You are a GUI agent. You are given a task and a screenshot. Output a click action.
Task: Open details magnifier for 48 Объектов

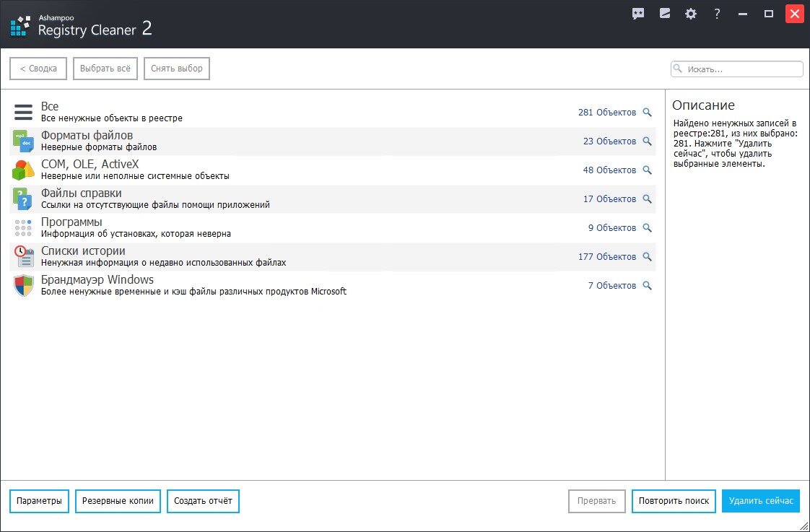(648, 170)
